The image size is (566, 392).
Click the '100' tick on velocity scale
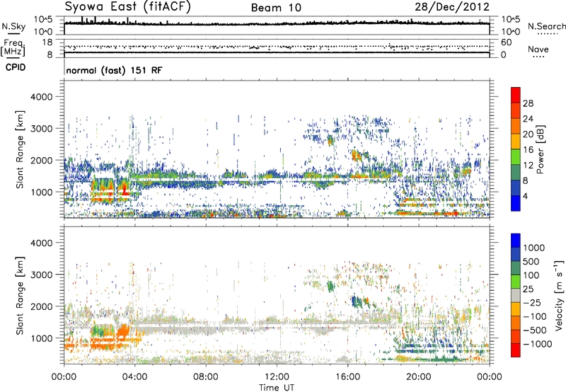coord(531,275)
